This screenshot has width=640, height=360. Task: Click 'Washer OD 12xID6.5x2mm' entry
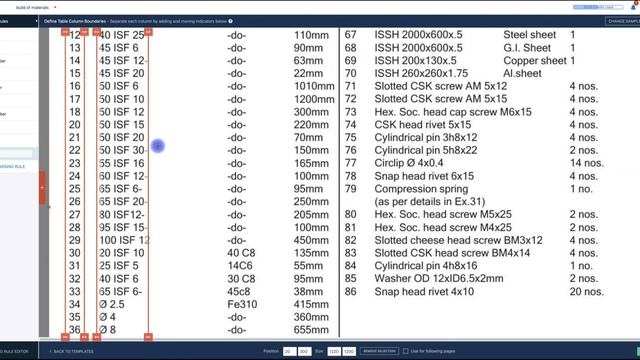point(439,278)
